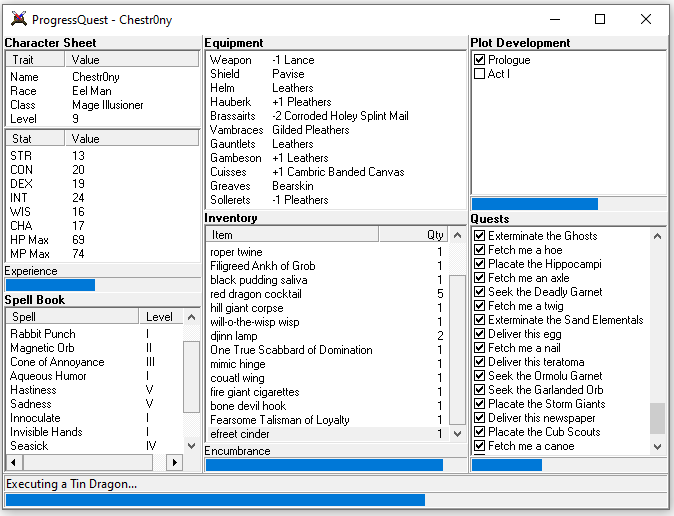Close the ProgressQuest window
The height and width of the screenshot is (516, 674).
[646, 19]
